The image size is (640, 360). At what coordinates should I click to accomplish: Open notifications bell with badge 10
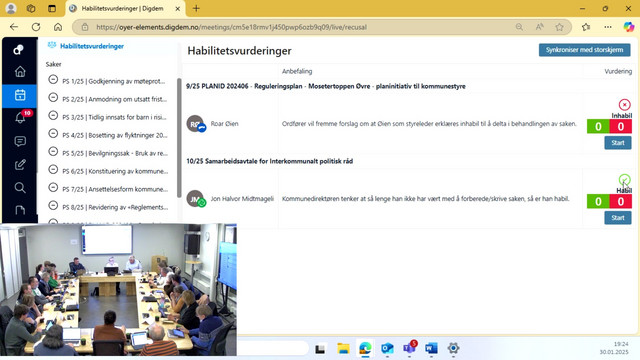pyautogui.click(x=20, y=118)
